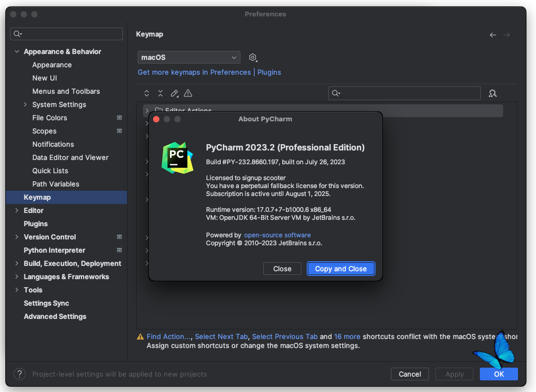Image resolution: width=536 pixels, height=392 pixels.
Task: Click the Expand All icon in keymap toolbar
Action: pyautogui.click(x=147, y=93)
